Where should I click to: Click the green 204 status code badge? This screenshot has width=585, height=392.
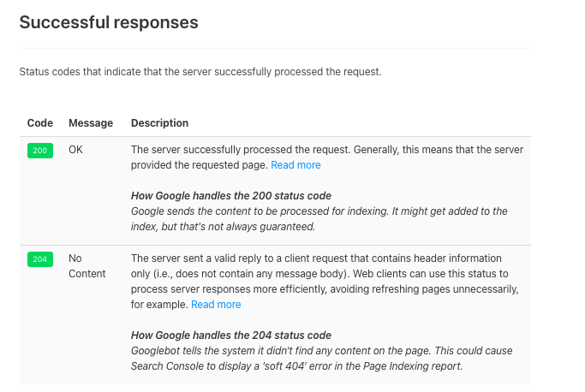[x=40, y=259]
